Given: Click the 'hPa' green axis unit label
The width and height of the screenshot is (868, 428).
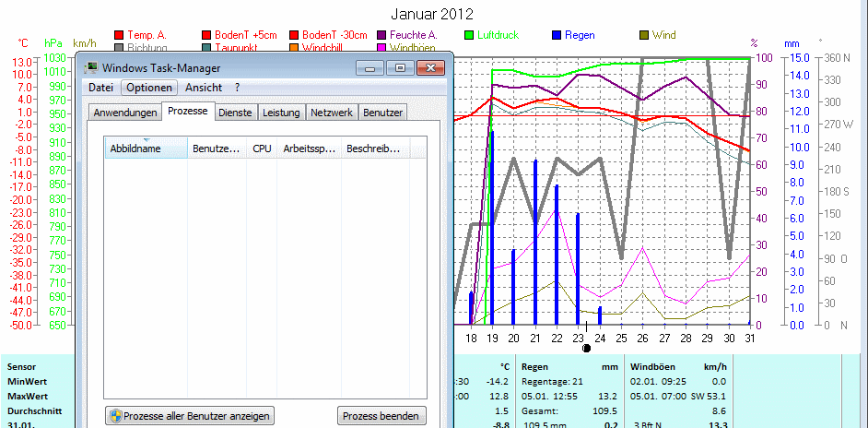Looking at the screenshot, I should (52, 42).
